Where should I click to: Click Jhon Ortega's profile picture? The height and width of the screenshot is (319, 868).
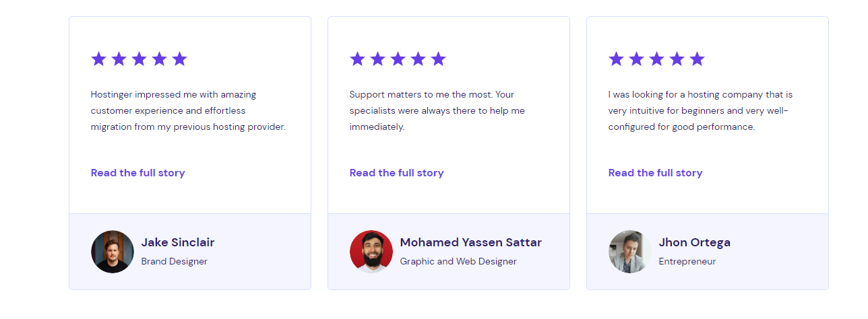pyautogui.click(x=630, y=252)
